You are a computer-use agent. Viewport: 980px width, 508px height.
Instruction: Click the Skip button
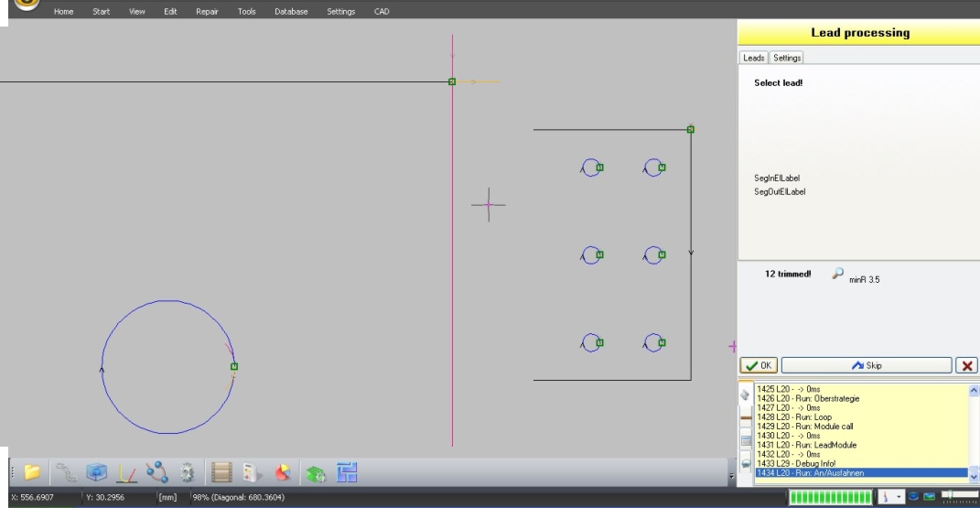tap(867, 365)
